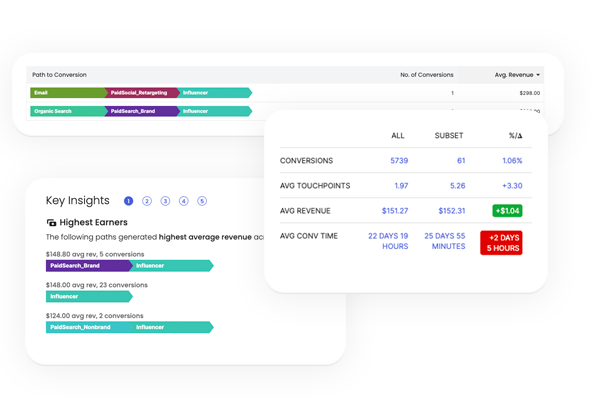Click "$148.80 avg rev, 5 conversions" label
The width and height of the screenshot is (600, 400).
pyautogui.click(x=95, y=254)
